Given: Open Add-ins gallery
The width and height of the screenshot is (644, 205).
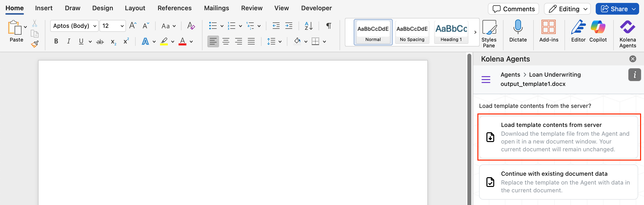Looking at the screenshot, I should click(x=549, y=31).
